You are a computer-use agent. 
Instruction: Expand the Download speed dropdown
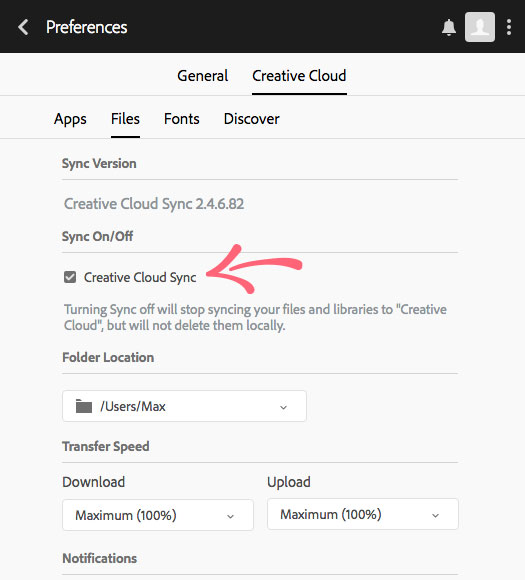pyautogui.click(x=158, y=515)
